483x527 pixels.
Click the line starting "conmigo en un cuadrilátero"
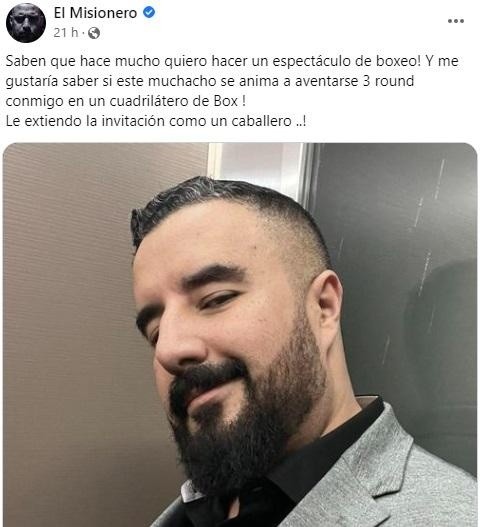(125, 101)
